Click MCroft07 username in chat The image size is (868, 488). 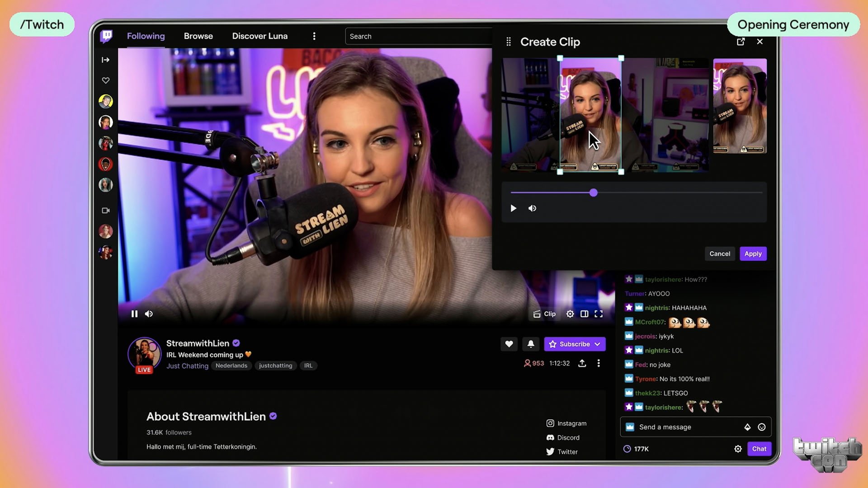tap(650, 322)
